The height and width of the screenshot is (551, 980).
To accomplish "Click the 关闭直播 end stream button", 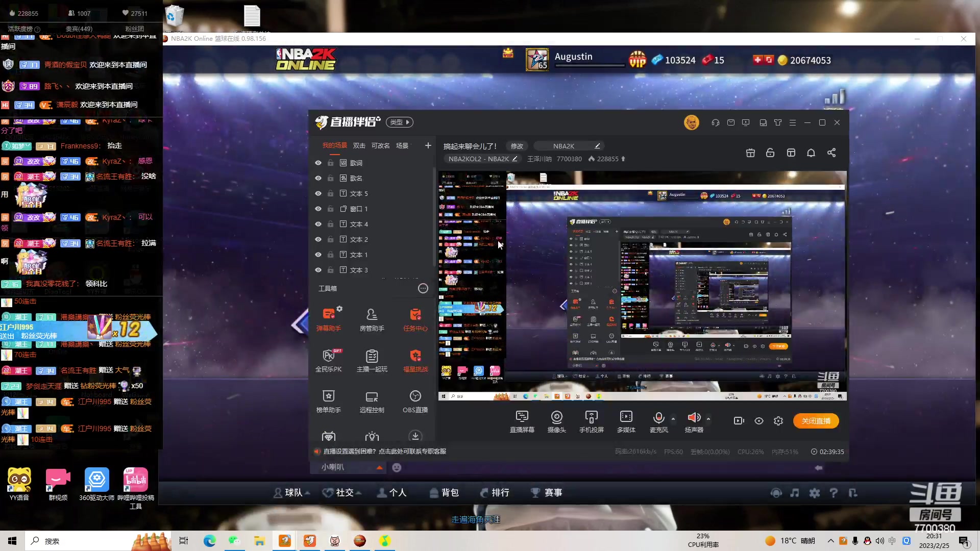I will click(816, 421).
